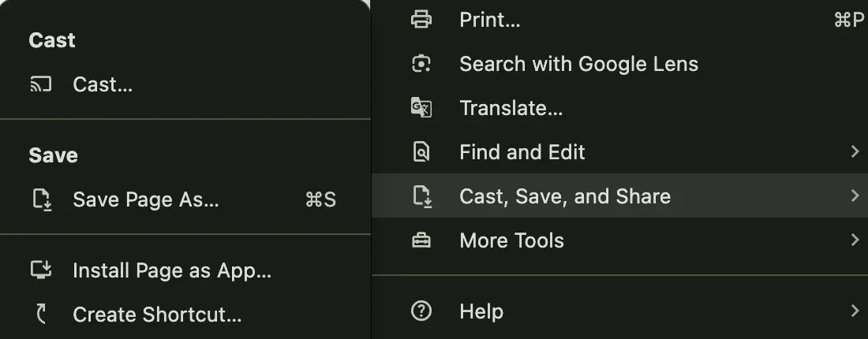Choose Cast... in the submenu
Screen dimensions: 868x339
click(185, 84)
